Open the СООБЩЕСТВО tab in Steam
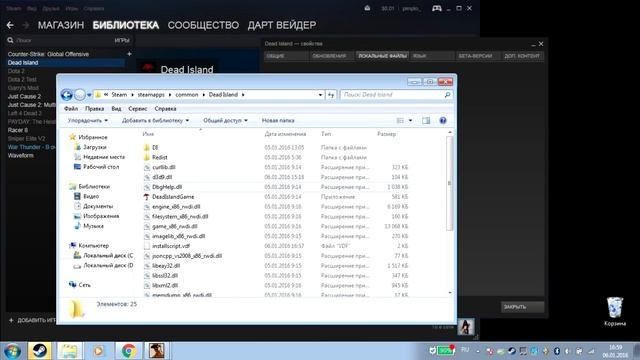Viewport: 640px width, 360px height. click(203, 25)
